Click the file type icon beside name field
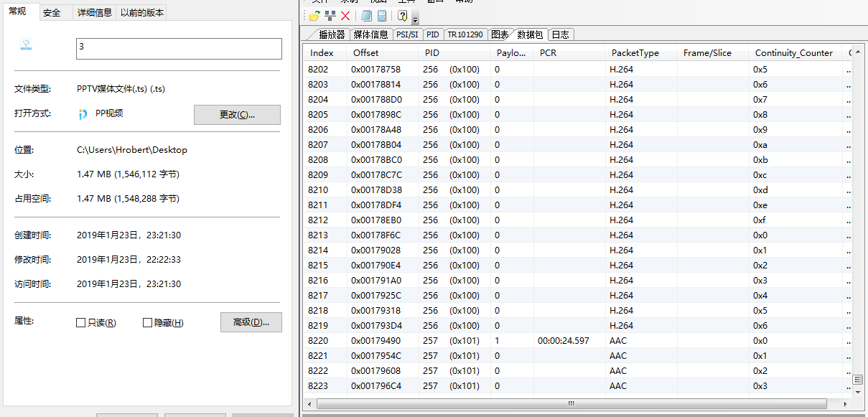The image size is (868, 417). (x=27, y=44)
